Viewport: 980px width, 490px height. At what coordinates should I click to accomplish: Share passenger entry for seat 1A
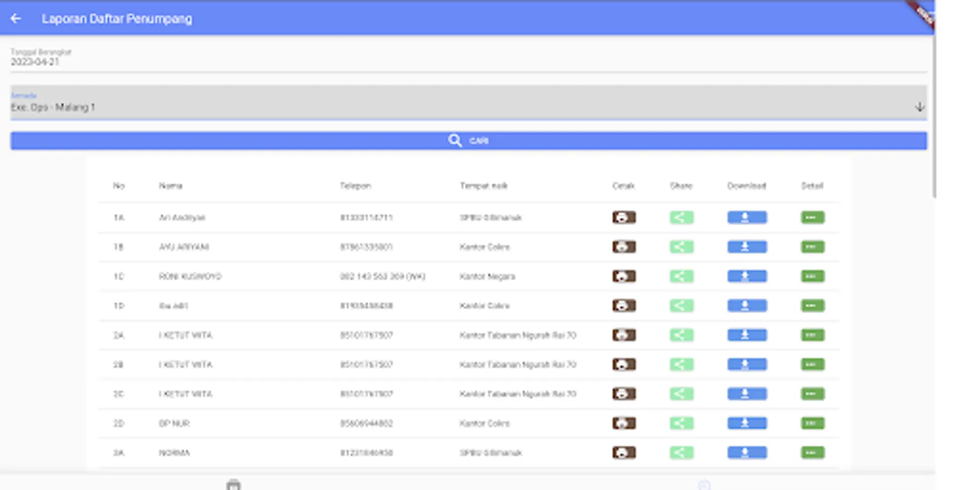682,218
